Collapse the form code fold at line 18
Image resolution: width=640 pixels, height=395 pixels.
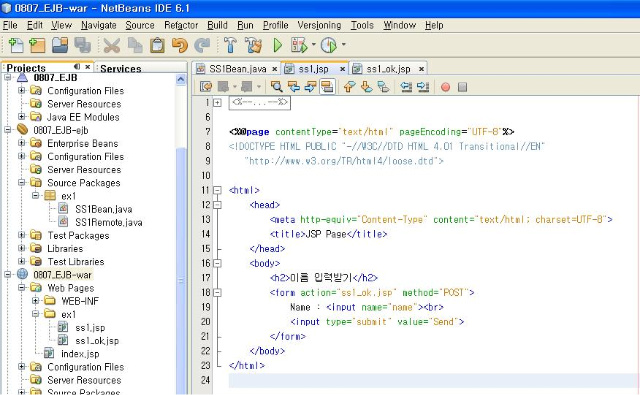coord(218,292)
